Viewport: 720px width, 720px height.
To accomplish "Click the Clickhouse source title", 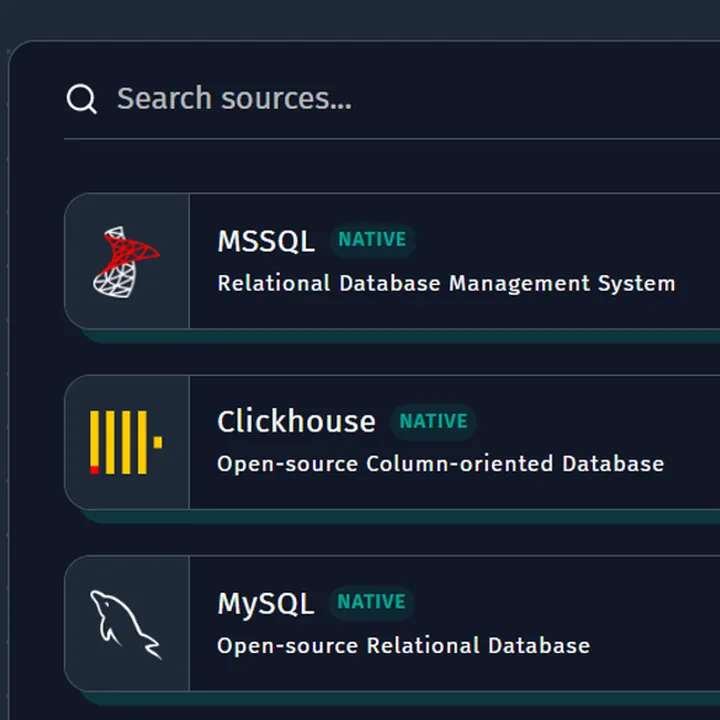I will pyautogui.click(x=297, y=422).
